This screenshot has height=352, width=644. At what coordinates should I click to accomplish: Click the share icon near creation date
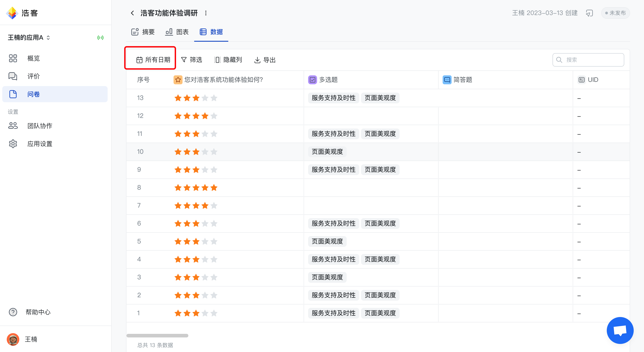[x=589, y=13]
